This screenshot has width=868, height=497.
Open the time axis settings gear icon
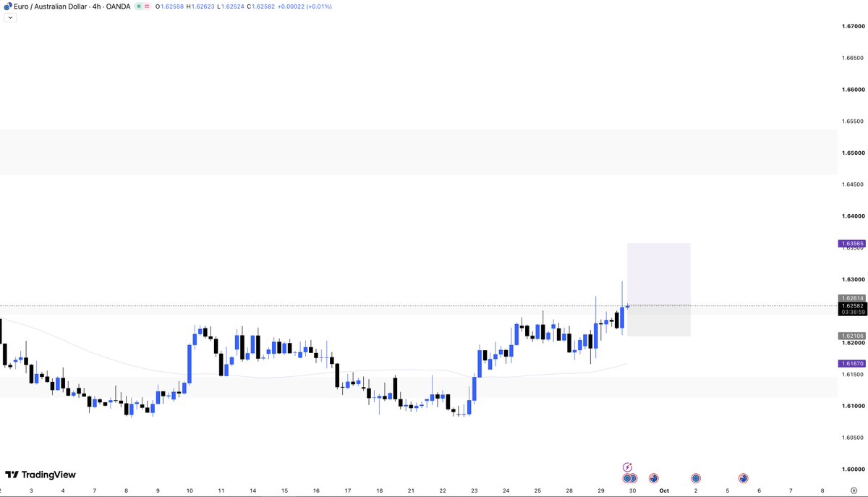coord(854,490)
